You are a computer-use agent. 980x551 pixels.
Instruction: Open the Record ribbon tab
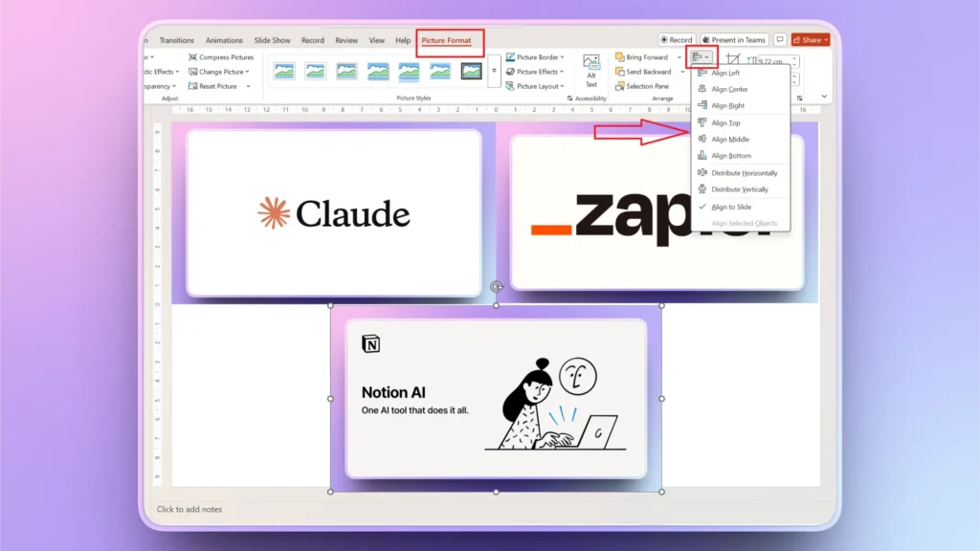(x=313, y=40)
